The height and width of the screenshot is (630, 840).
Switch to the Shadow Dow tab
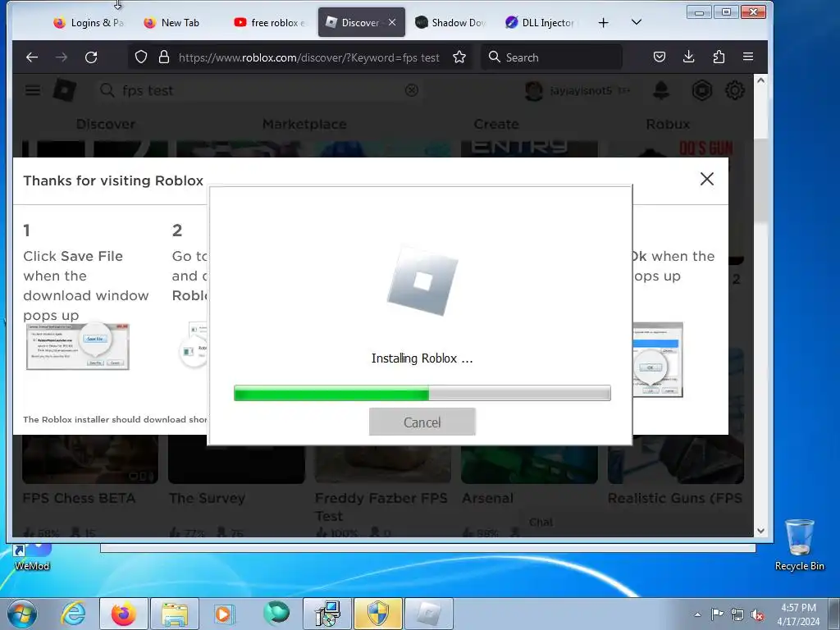pos(450,22)
